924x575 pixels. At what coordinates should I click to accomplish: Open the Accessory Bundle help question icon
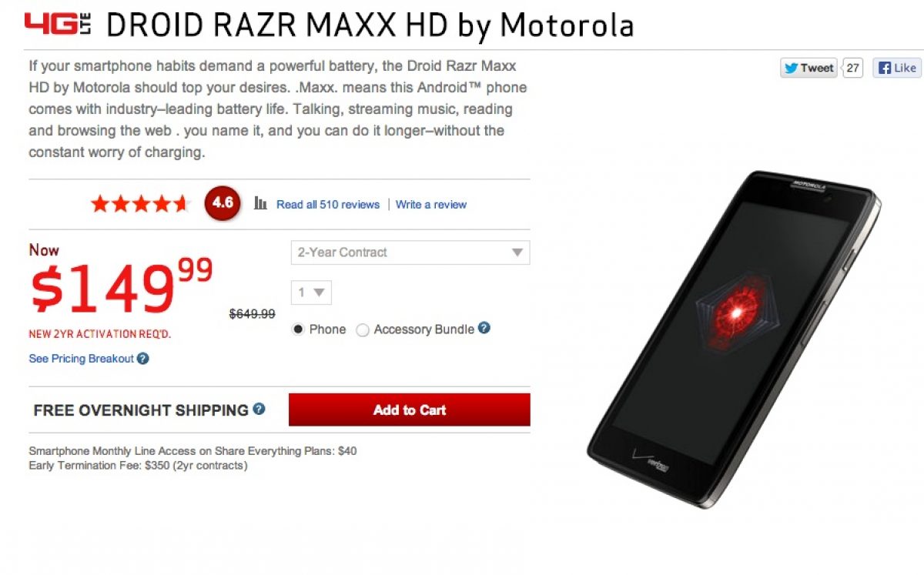(484, 328)
